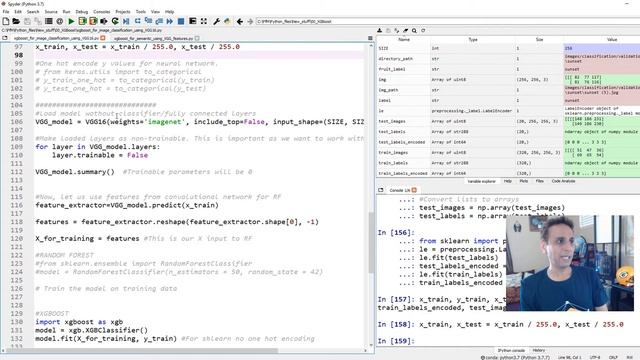Open the Source menu
640x360 pixels.
[51, 12]
